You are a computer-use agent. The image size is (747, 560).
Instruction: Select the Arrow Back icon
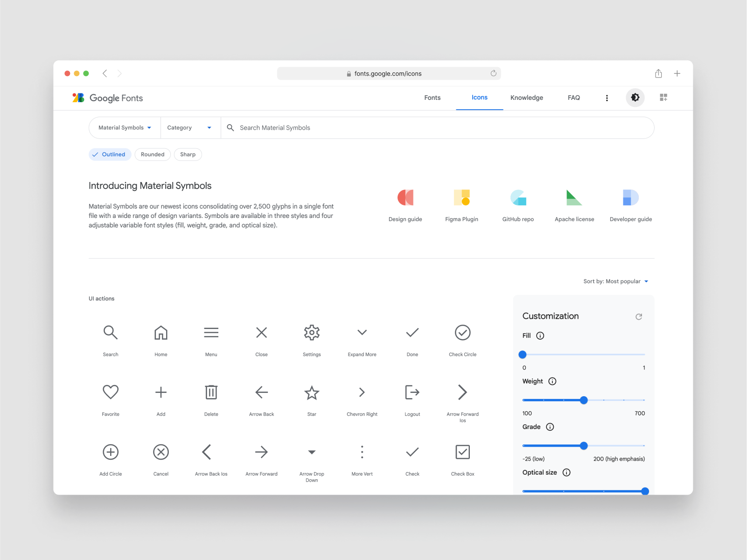[262, 392]
